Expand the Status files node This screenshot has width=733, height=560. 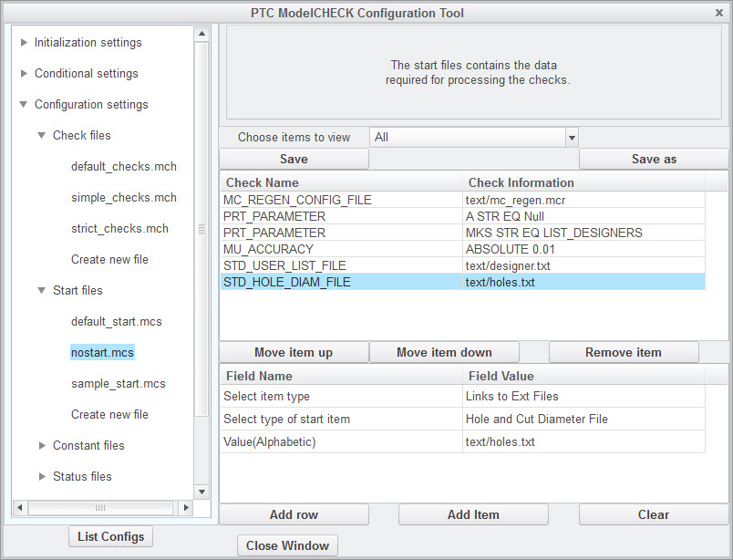pyautogui.click(x=42, y=476)
